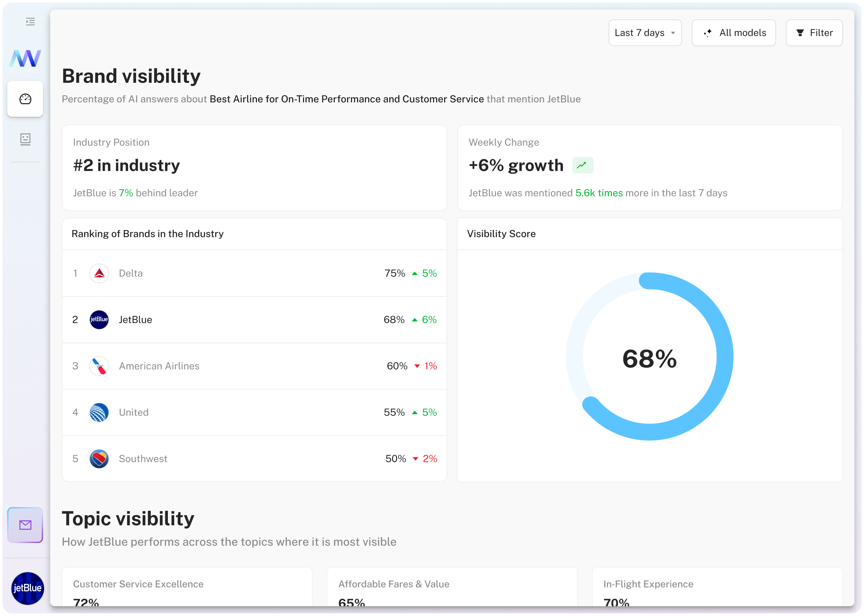Open the Last 7 days dropdown

click(x=645, y=33)
